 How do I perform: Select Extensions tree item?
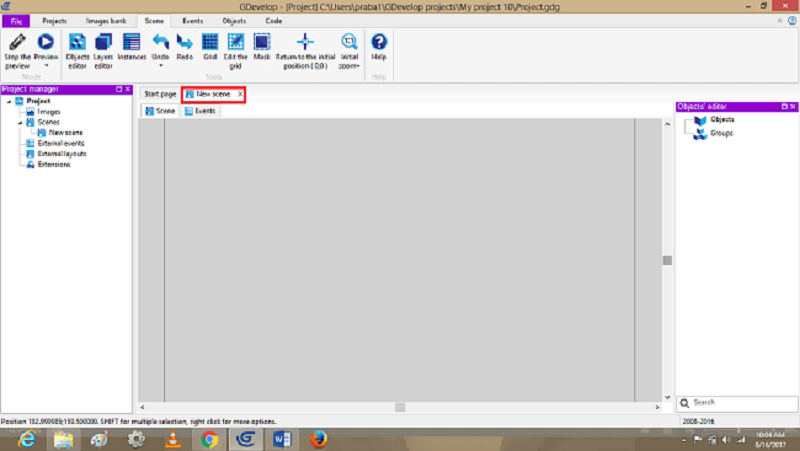pyautogui.click(x=54, y=164)
